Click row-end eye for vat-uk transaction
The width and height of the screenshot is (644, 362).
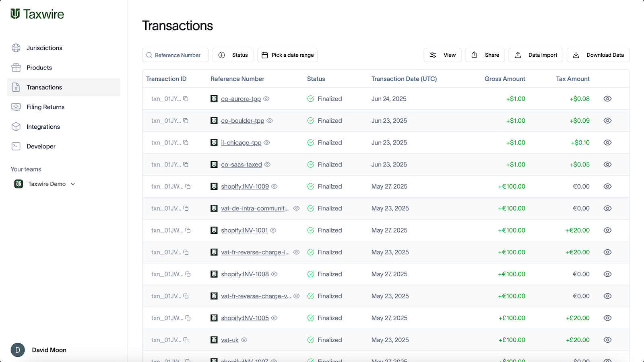click(x=608, y=340)
